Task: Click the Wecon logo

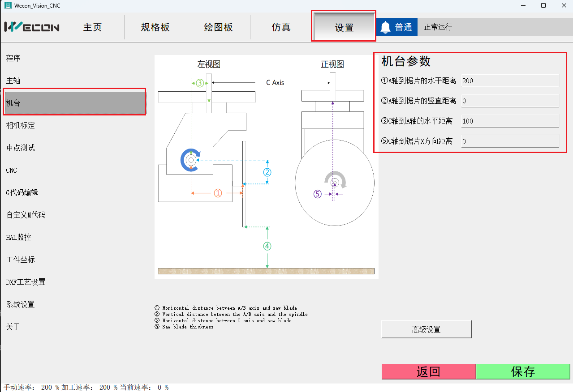Action: tap(32, 27)
